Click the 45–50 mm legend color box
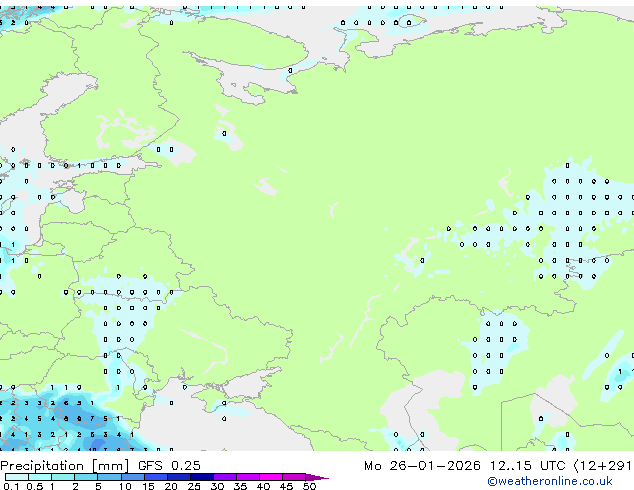This screenshot has width=634, height=490. [294, 477]
